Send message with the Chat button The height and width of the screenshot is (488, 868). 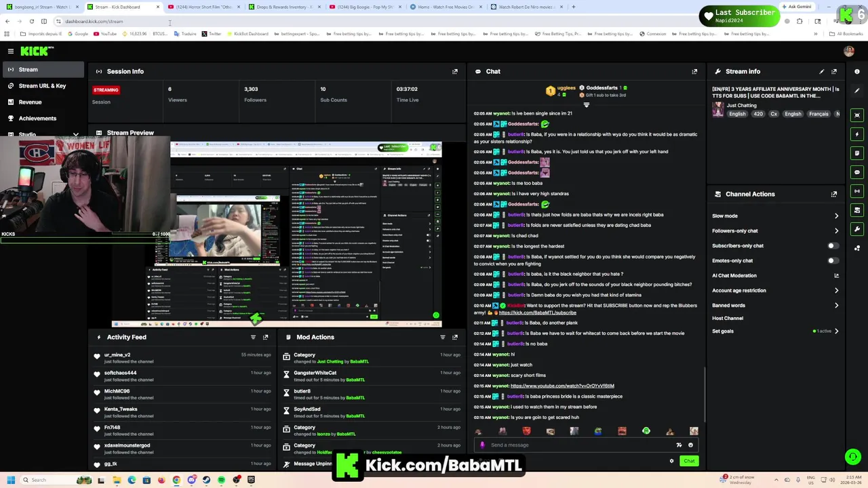click(x=689, y=461)
